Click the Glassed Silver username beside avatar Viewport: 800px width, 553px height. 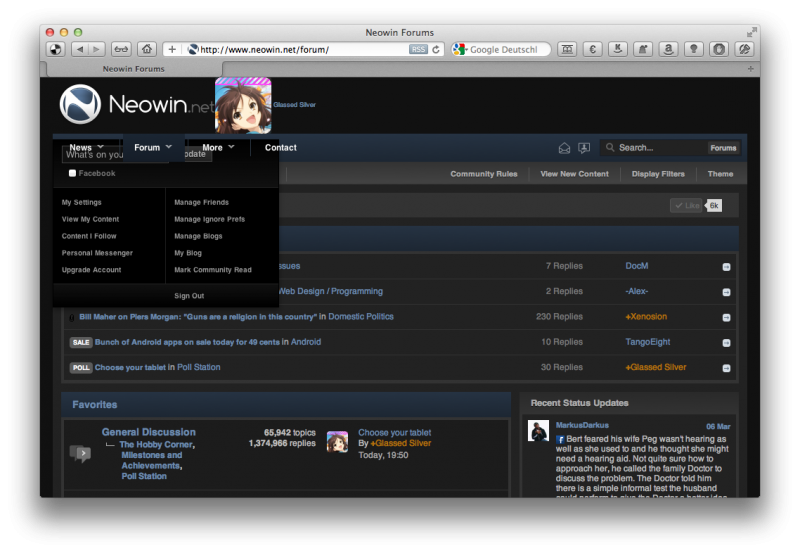[x=294, y=105]
